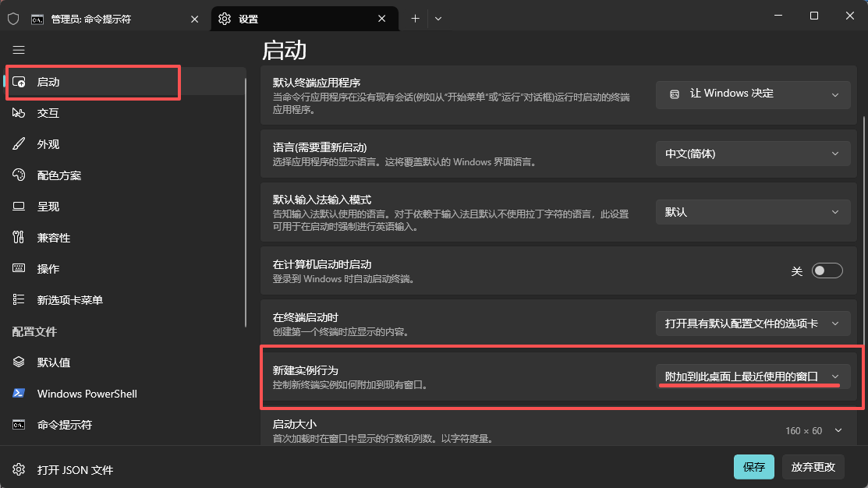Expand the 语言 中文(简体) dropdown

tap(753, 154)
